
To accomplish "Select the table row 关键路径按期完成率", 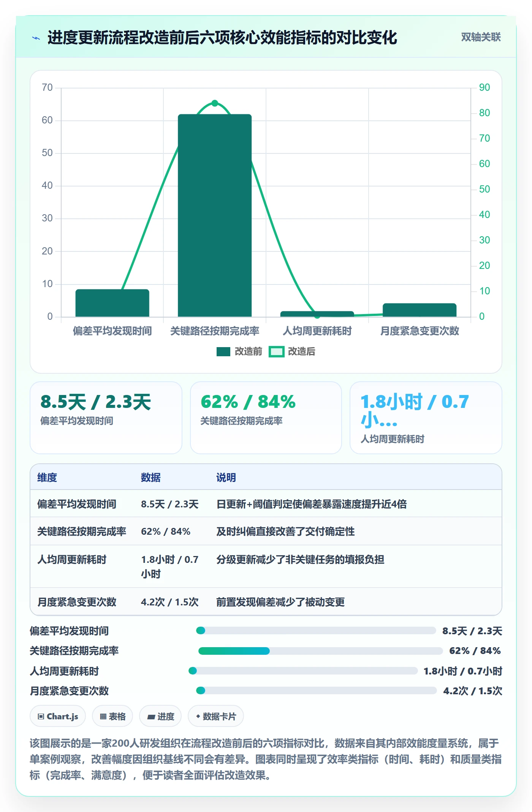I will pos(266,531).
